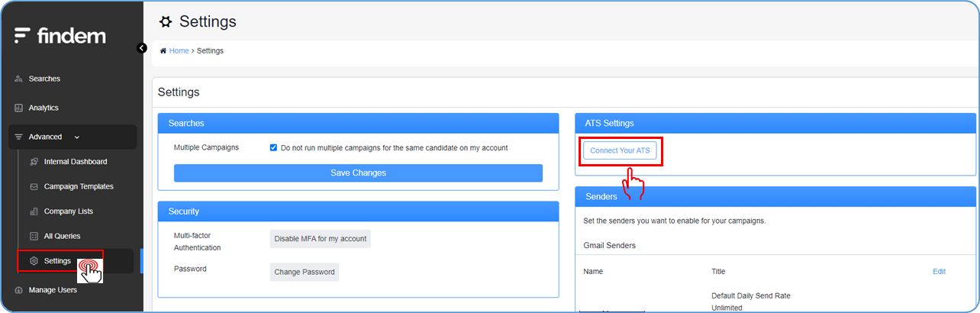Image resolution: width=980 pixels, height=313 pixels.
Task: Click the Settings gear icon in sidebar
Action: (x=34, y=261)
